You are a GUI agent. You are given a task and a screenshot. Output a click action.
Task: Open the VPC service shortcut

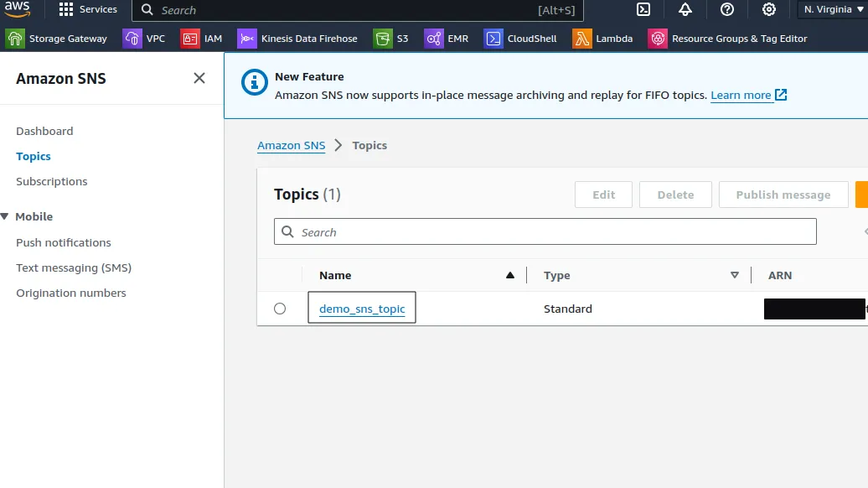(x=145, y=38)
